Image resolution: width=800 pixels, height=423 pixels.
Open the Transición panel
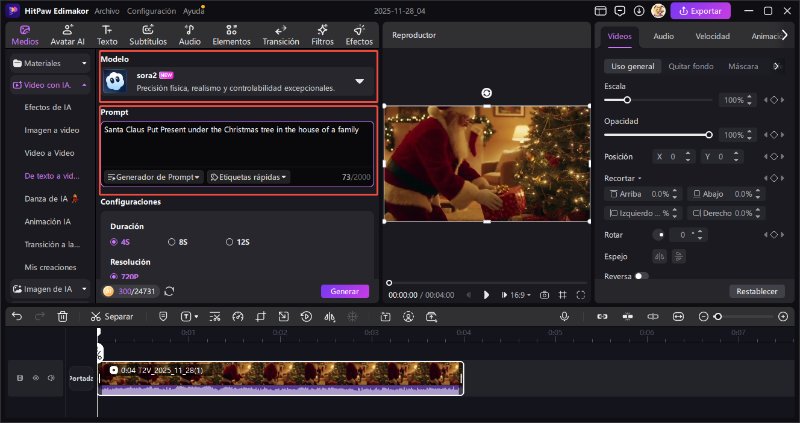pyautogui.click(x=281, y=35)
